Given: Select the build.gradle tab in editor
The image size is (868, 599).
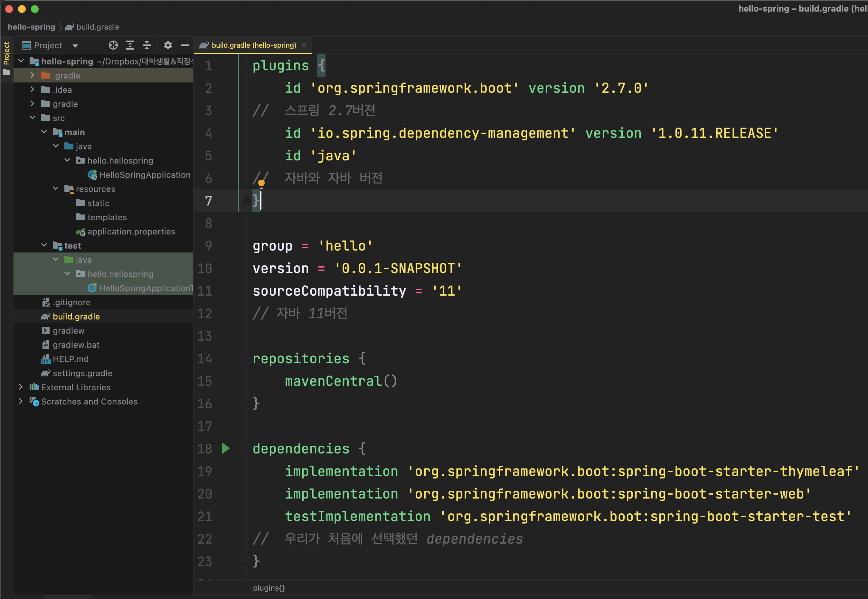Looking at the screenshot, I should [253, 45].
